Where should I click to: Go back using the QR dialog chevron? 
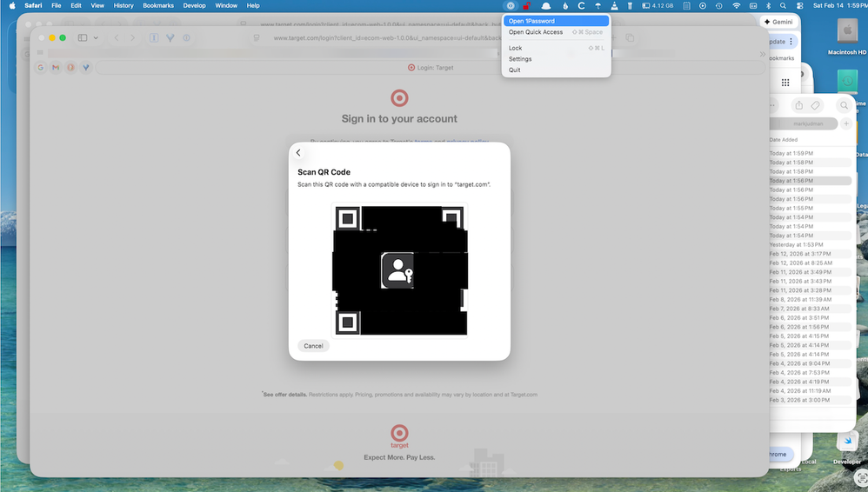click(298, 153)
